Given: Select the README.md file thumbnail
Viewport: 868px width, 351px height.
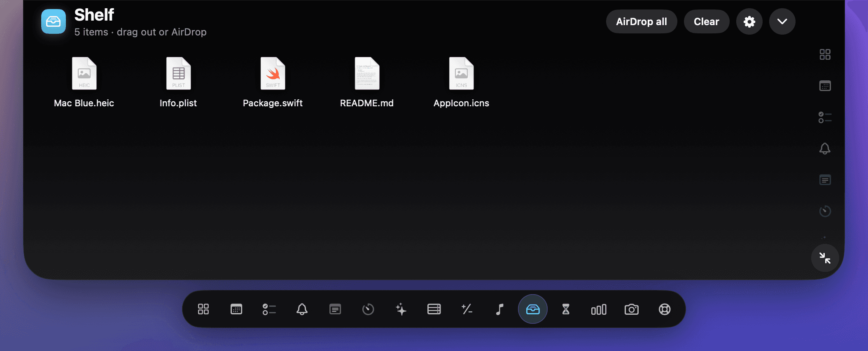Looking at the screenshot, I should 367,73.
